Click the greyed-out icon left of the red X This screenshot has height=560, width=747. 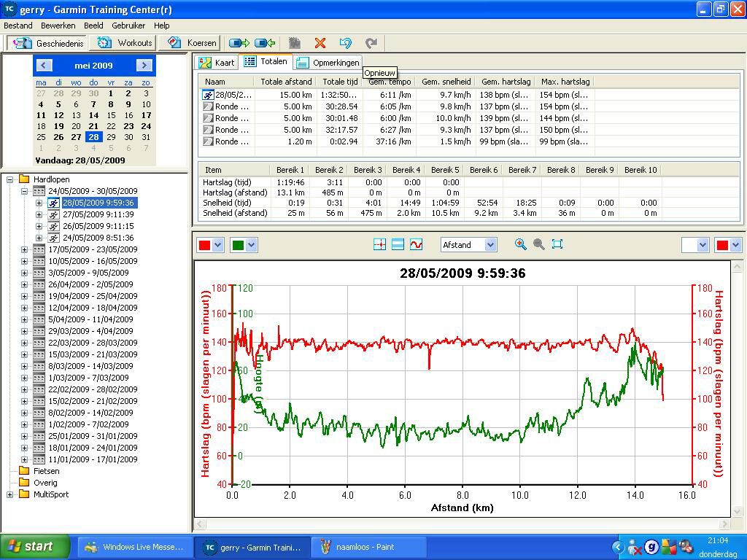(x=295, y=43)
